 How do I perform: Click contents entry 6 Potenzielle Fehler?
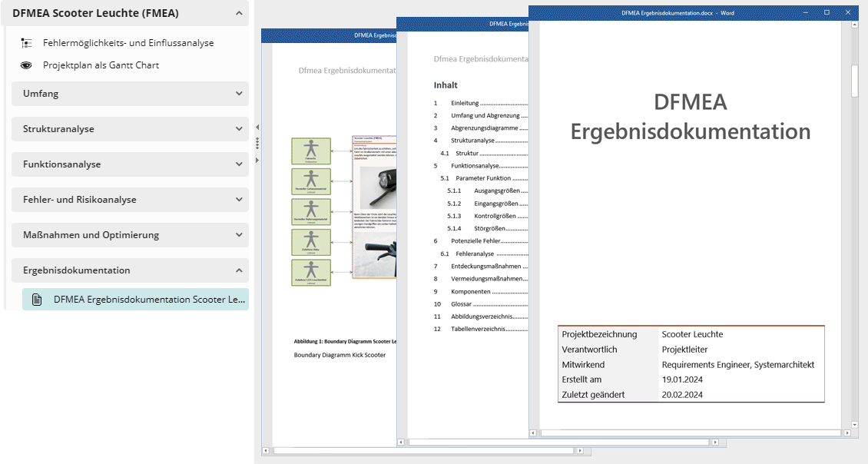coord(481,241)
